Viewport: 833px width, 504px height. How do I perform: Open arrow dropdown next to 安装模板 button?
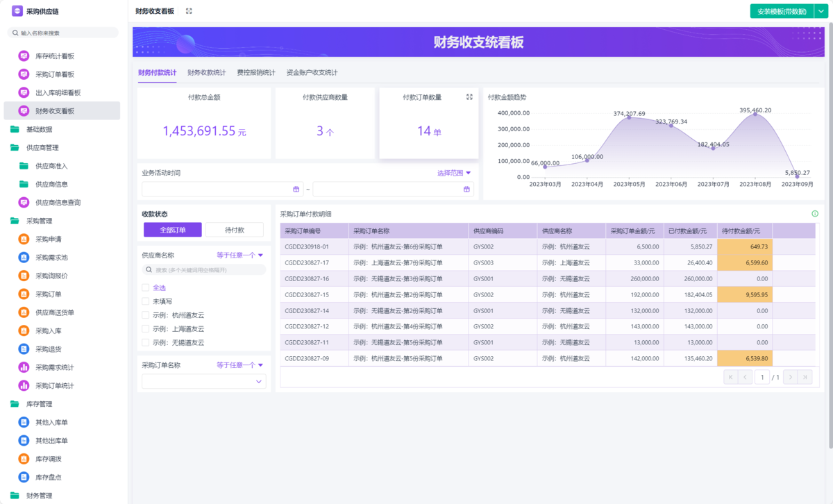(x=821, y=11)
